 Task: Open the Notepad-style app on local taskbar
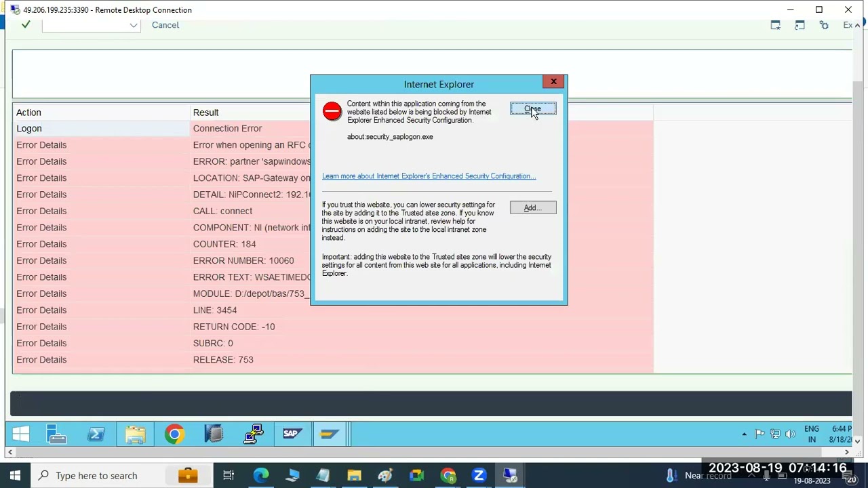(323, 476)
